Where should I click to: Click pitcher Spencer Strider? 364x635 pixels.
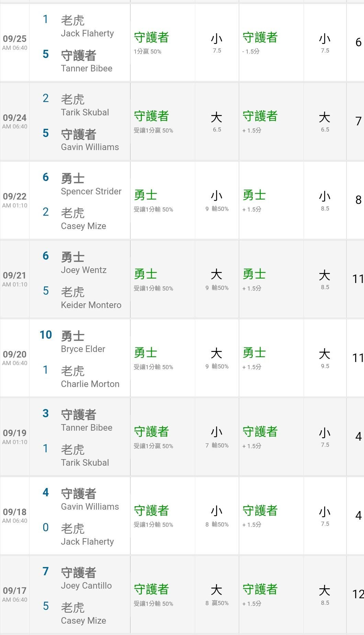(91, 191)
